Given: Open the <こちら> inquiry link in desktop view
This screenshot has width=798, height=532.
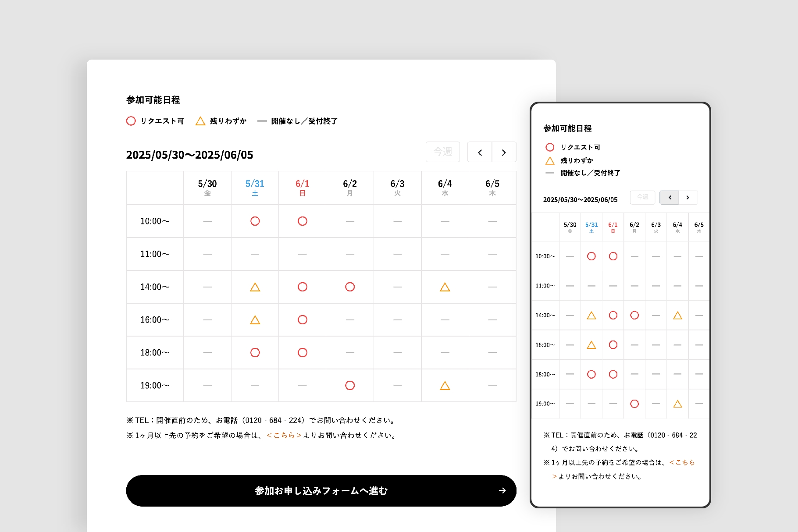Looking at the screenshot, I should click(x=284, y=436).
